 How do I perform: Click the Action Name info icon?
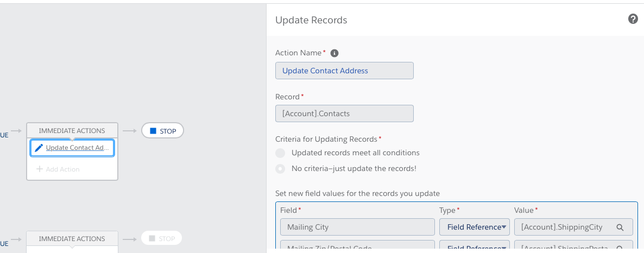[x=334, y=53]
